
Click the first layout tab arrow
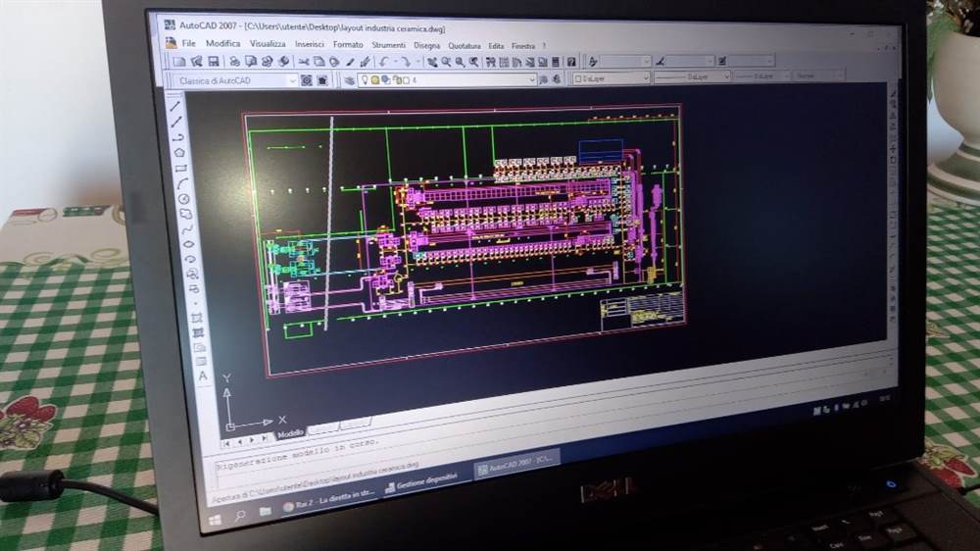click(x=226, y=442)
